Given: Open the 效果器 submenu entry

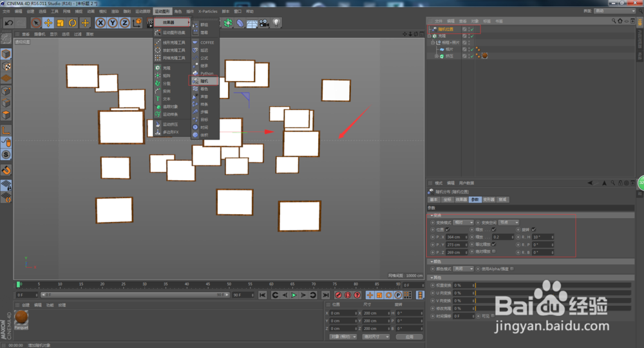Looking at the screenshot, I should [x=172, y=22].
